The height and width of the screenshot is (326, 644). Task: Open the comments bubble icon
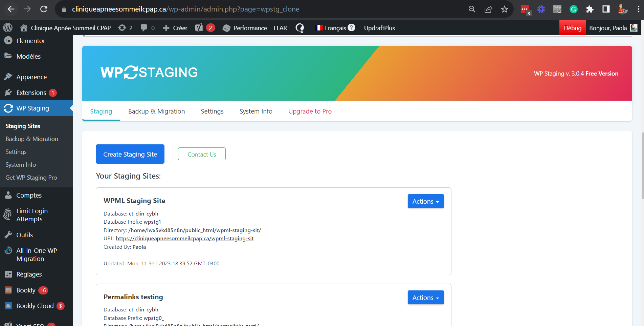(x=148, y=28)
